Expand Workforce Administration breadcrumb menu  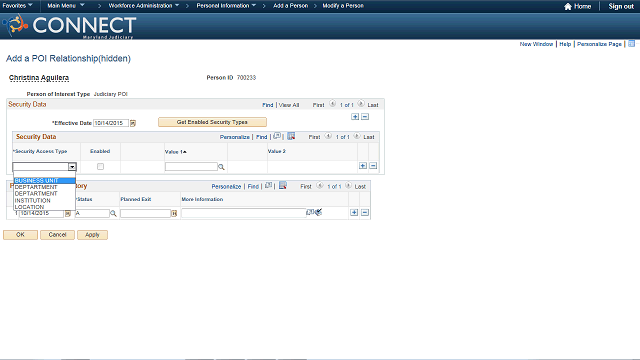coord(144,6)
